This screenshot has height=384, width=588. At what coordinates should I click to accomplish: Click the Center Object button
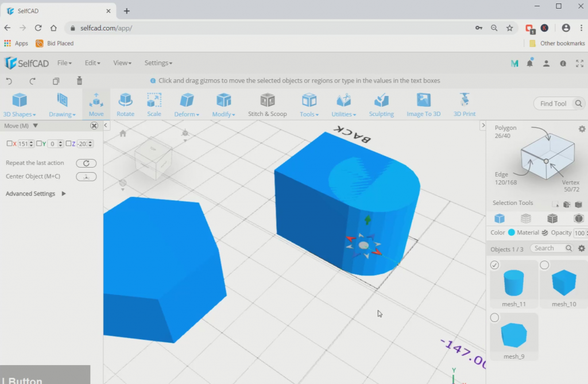click(x=86, y=176)
